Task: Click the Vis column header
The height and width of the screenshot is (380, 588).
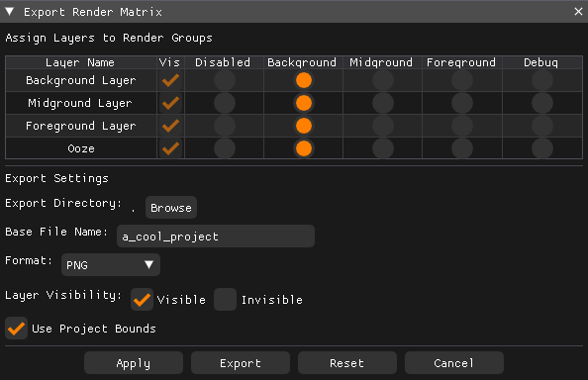Action: [170, 62]
